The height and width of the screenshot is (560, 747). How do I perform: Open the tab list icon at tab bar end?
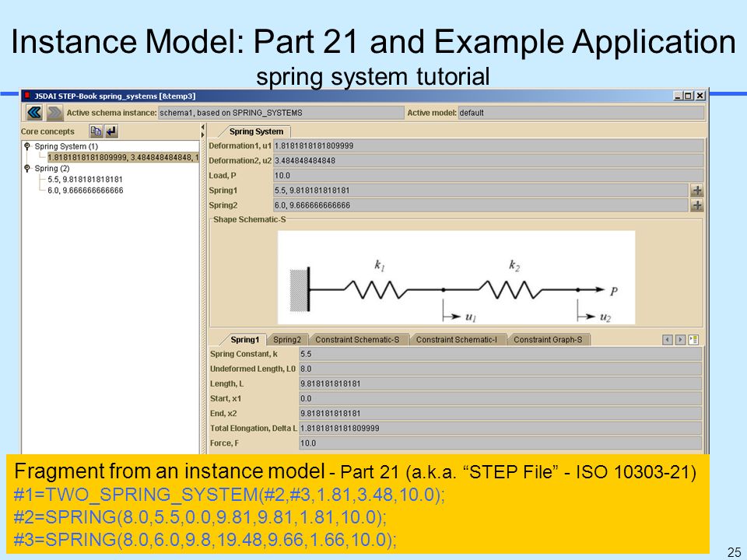click(x=693, y=340)
